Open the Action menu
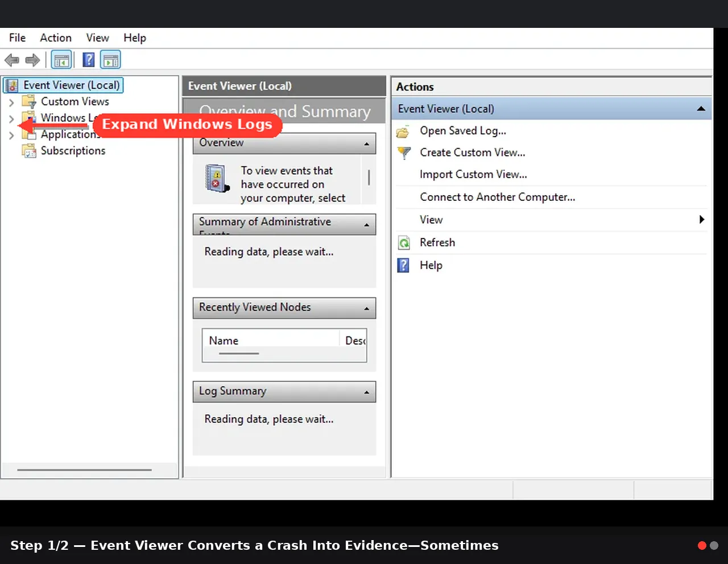The height and width of the screenshot is (564, 728). (56, 38)
